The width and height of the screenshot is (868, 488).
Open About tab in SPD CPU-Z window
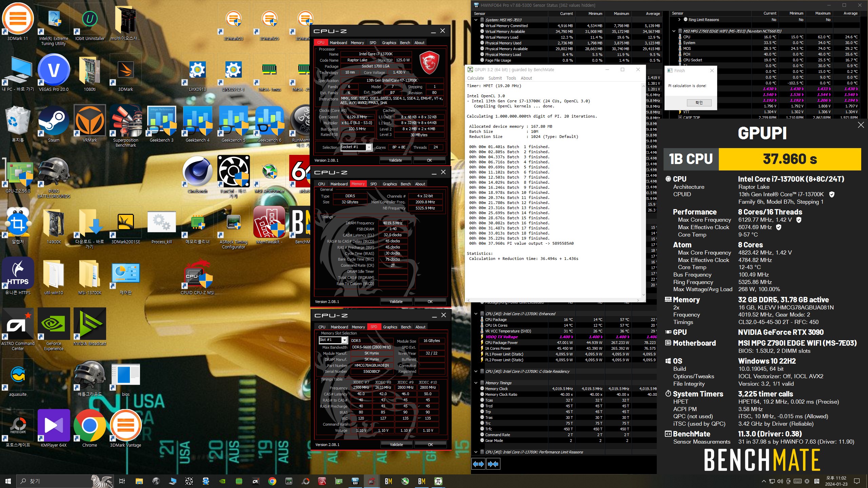(x=420, y=327)
